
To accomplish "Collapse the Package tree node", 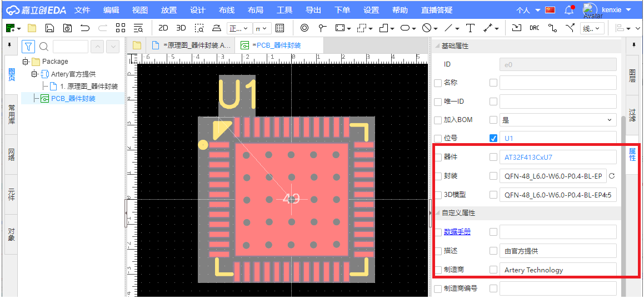I will pyautogui.click(x=26, y=62).
